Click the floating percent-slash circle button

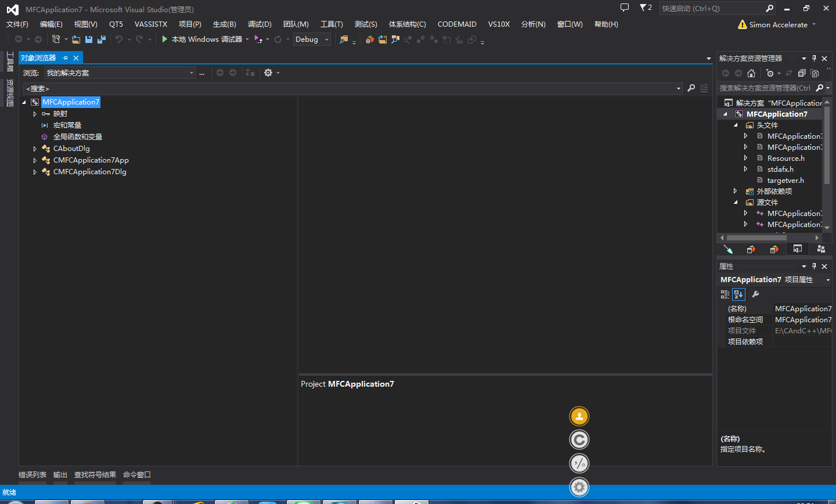[x=579, y=463]
